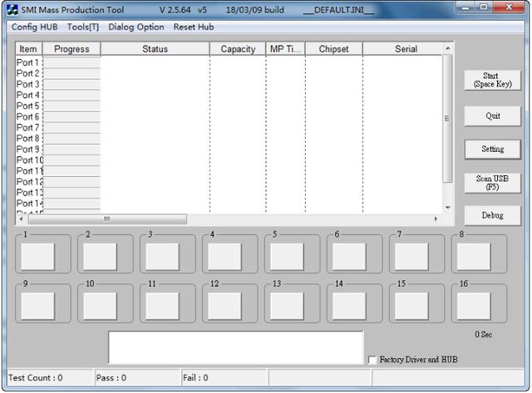Select port slot 9 box

37,307
